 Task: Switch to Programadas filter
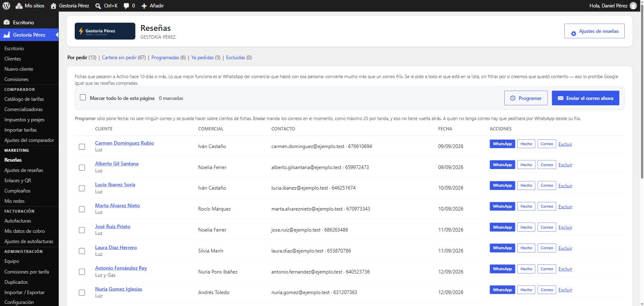coord(165,58)
